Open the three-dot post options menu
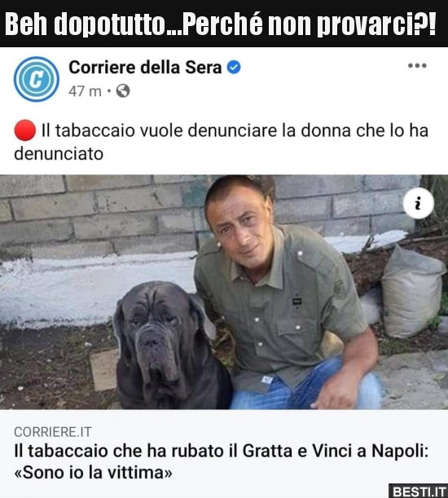This screenshot has width=448, height=498. point(417,66)
